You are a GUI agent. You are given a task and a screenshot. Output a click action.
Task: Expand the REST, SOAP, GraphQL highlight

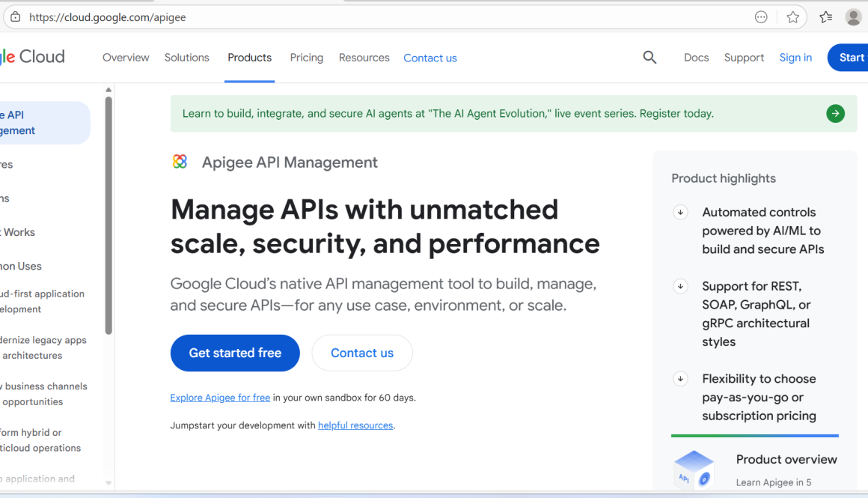680,286
